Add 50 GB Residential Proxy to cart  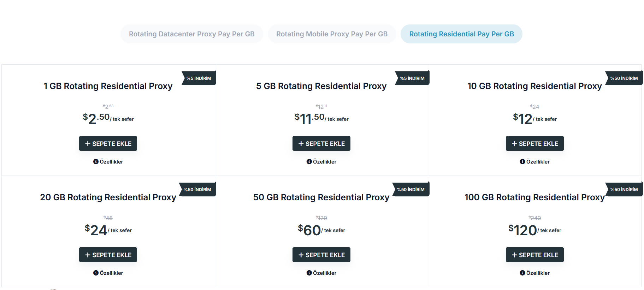point(321,255)
